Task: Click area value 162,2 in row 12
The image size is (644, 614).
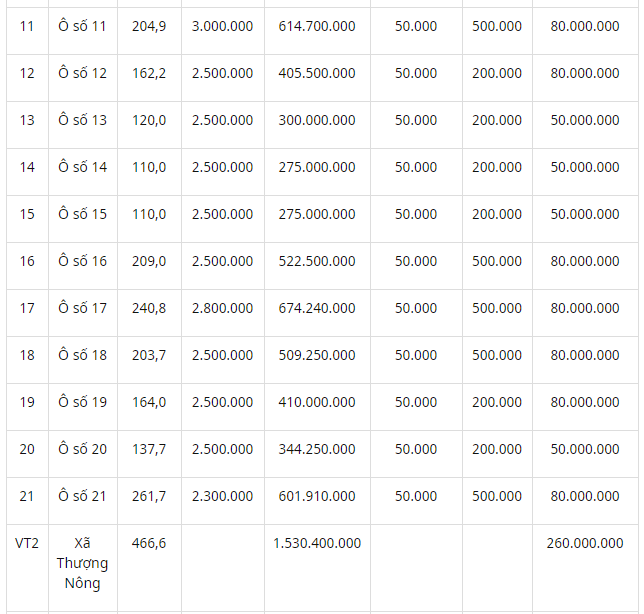Action: pos(149,73)
